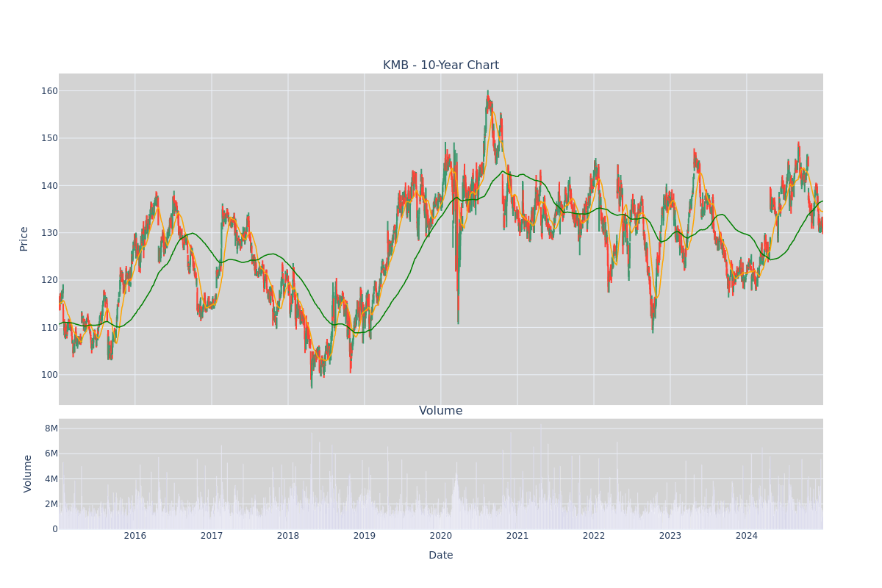This screenshot has height=588, width=882.
Task: Click the Volume subplot title
Action: pyautogui.click(x=441, y=411)
